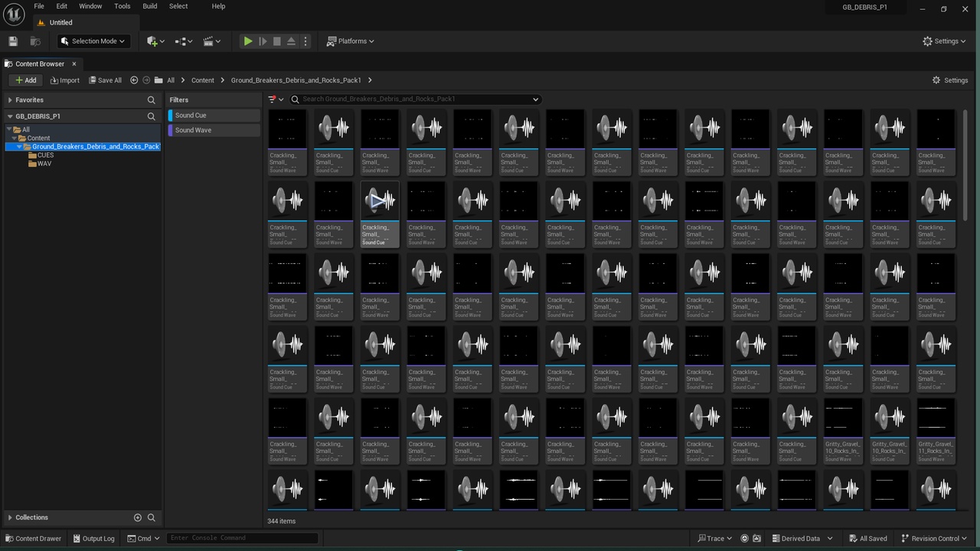Open the Add Content cube-plus dropdown
Viewport: 980px width, 551px height.
[x=155, y=41]
